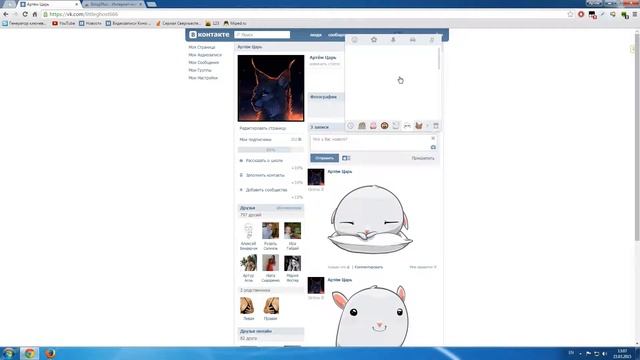Select the orange fox sticker pack
Viewport: 640px width, 360px height.
pos(418,126)
